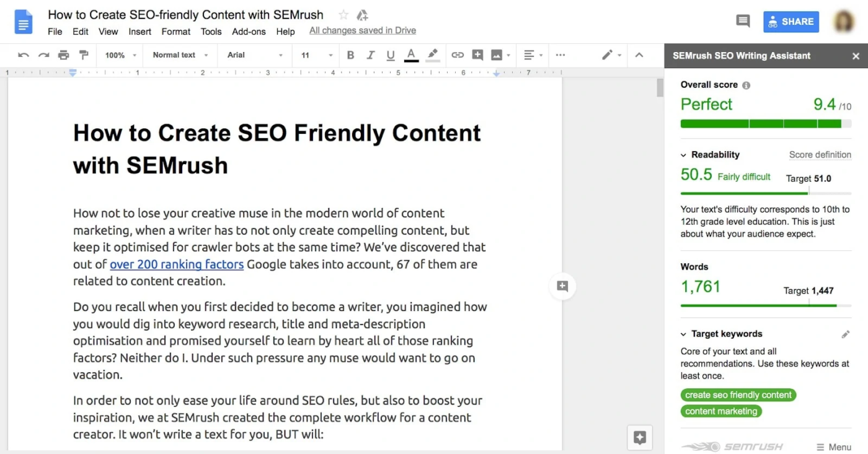Add a comment via margin button
868x454 pixels.
562,286
